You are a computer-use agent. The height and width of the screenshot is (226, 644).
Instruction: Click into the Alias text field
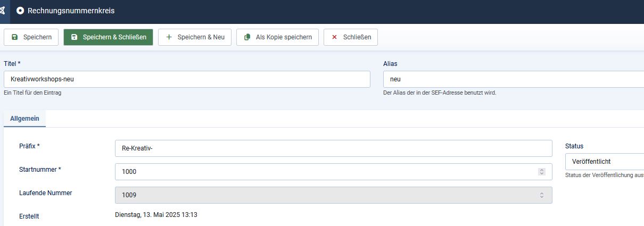click(511, 79)
